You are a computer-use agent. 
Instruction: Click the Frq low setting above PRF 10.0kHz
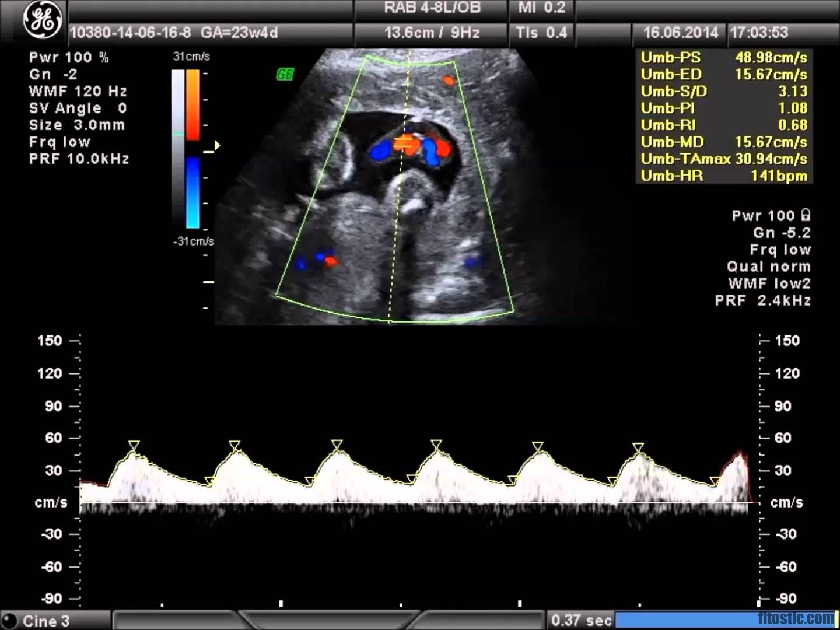(60, 142)
